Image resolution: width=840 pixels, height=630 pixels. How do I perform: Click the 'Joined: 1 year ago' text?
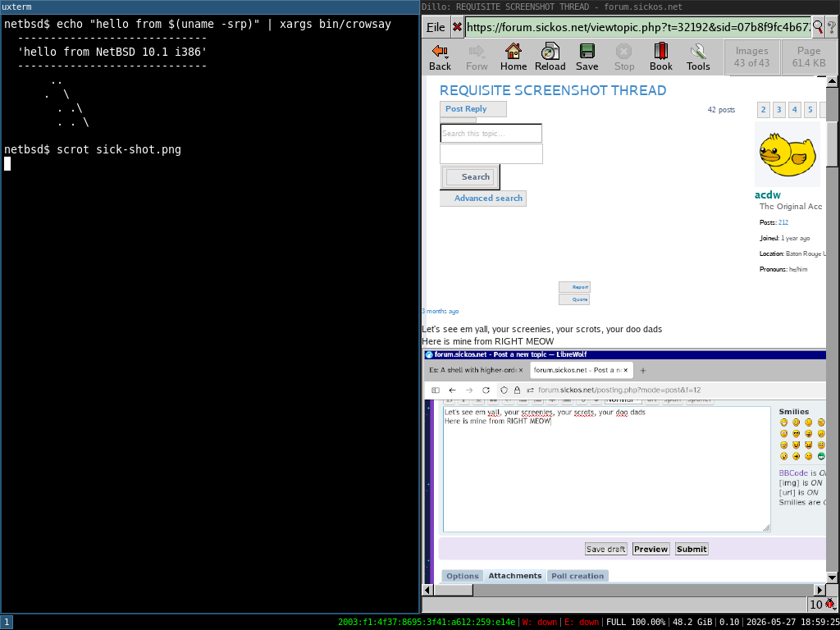(784, 238)
